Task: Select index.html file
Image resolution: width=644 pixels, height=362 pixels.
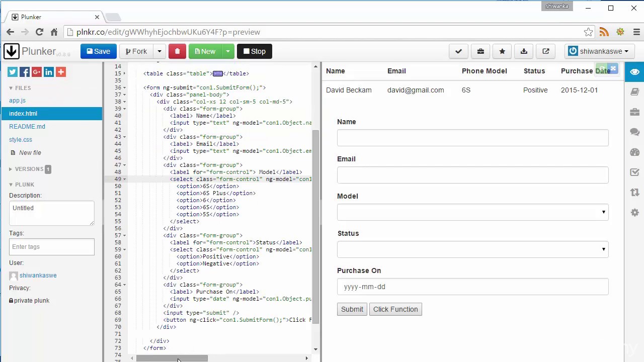Action: 51,114
